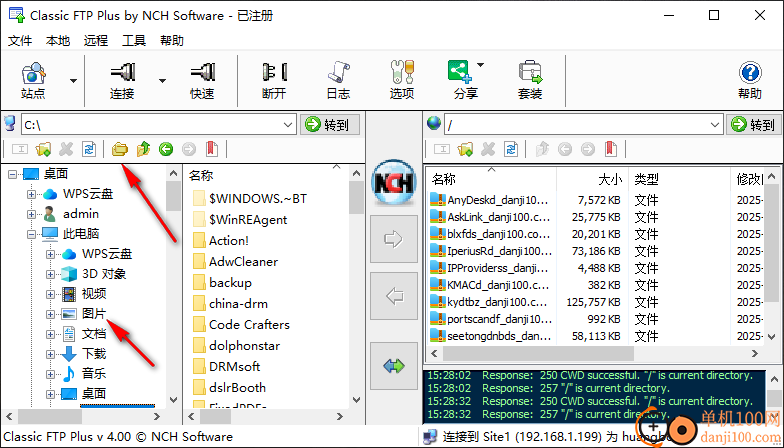The image size is (784, 448).
Task: Open the 文件 menu
Action: pyautogui.click(x=20, y=40)
